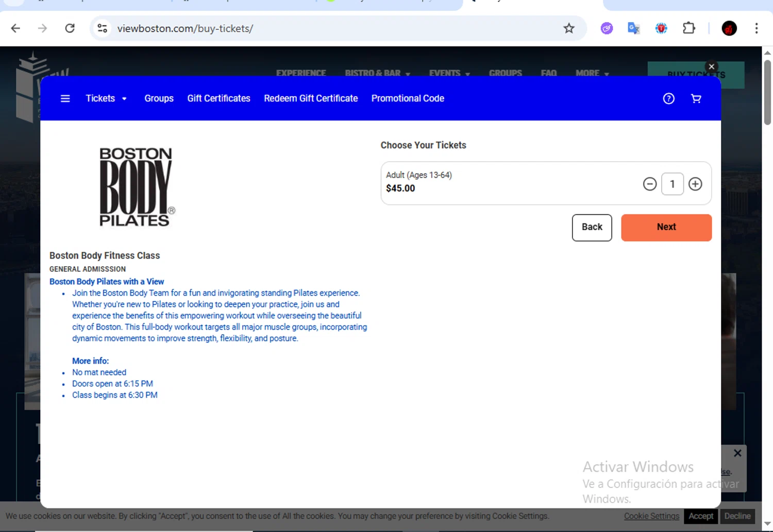773x532 pixels.
Task: Open the Extensions puzzle icon
Action: point(689,28)
